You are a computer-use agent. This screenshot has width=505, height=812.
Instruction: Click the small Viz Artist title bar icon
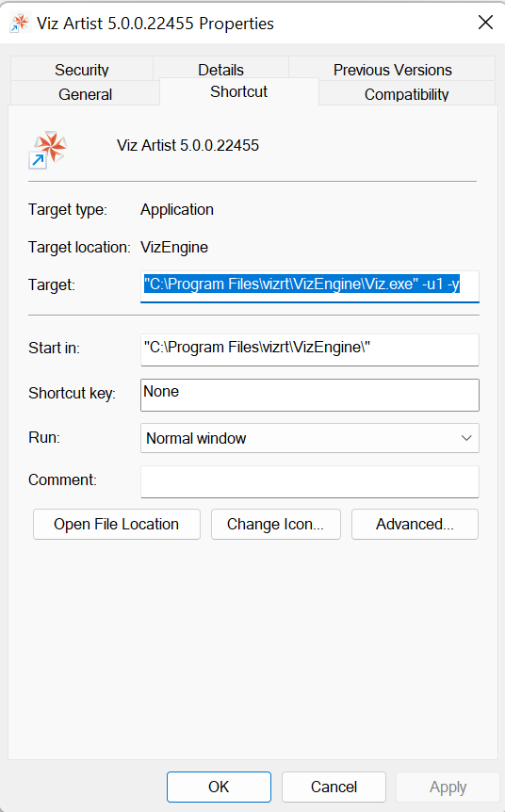(19, 24)
